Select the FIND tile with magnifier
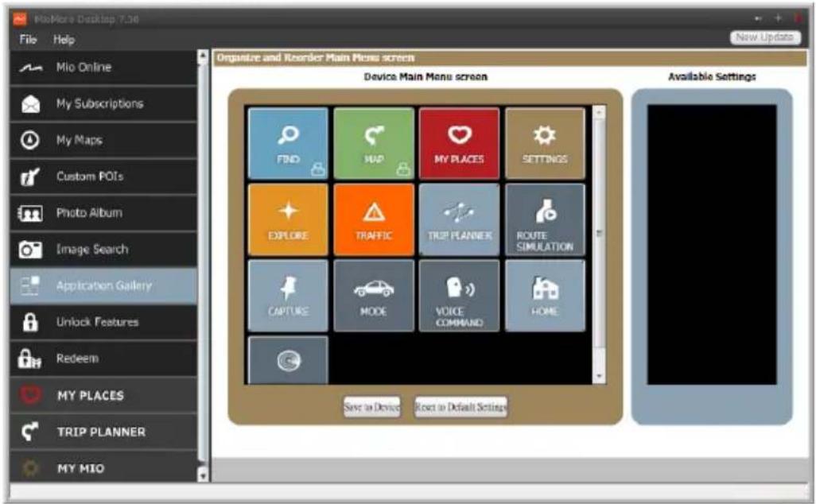Viewport: 816px width, 504px height. (x=289, y=143)
